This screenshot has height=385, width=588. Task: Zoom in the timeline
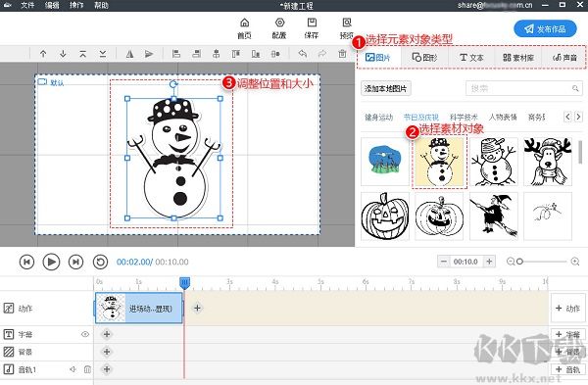tap(575, 262)
